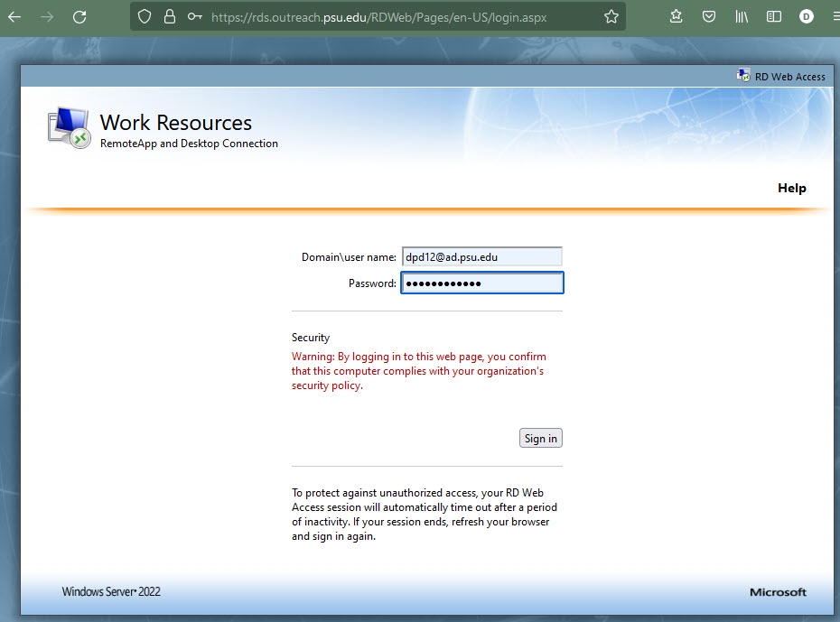Screen dimensions: 840x622
Task: Reload the login page
Action: [79, 15]
